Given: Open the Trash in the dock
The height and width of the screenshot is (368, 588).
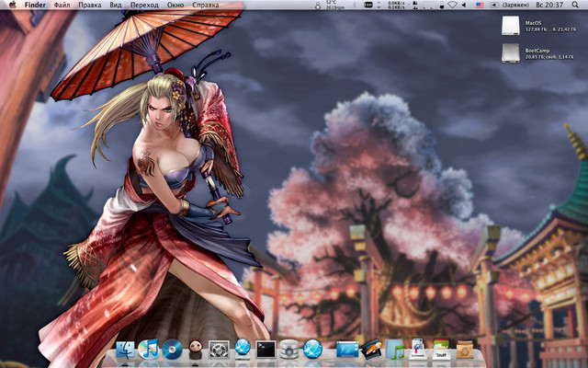Looking at the screenshot, I should tap(465, 350).
